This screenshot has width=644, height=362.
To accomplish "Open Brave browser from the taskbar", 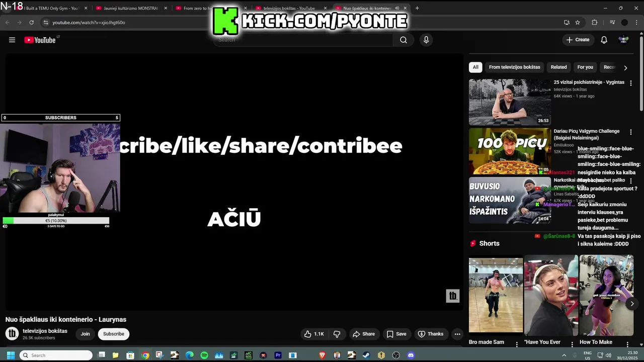I will point(322,355).
